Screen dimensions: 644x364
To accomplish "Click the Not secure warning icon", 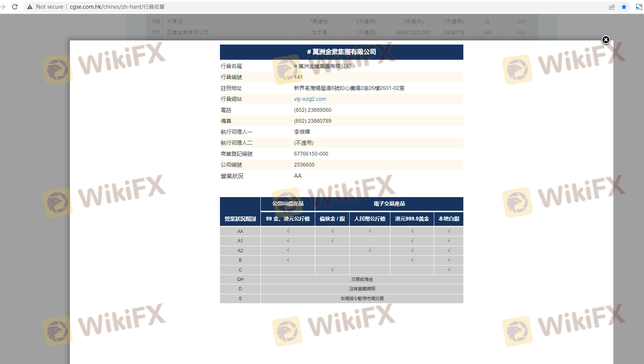I will click(30, 7).
